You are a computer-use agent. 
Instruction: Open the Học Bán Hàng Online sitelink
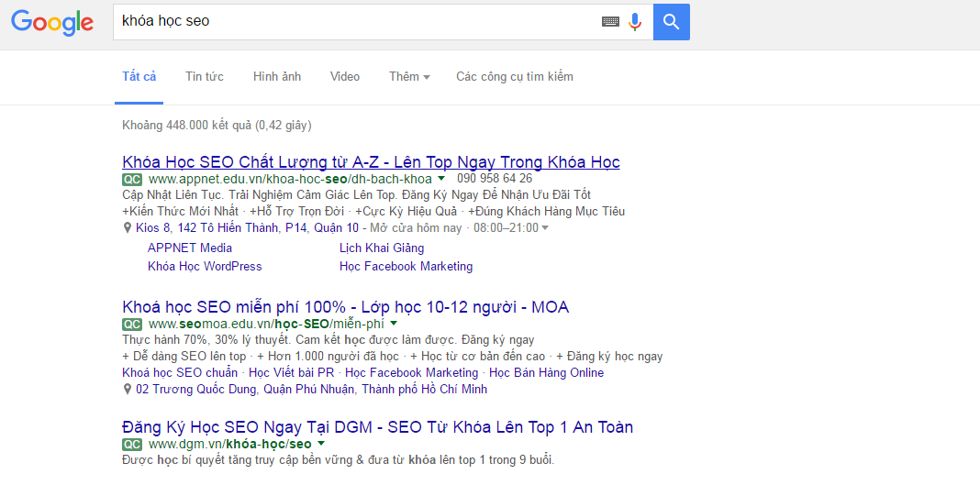click(x=546, y=372)
